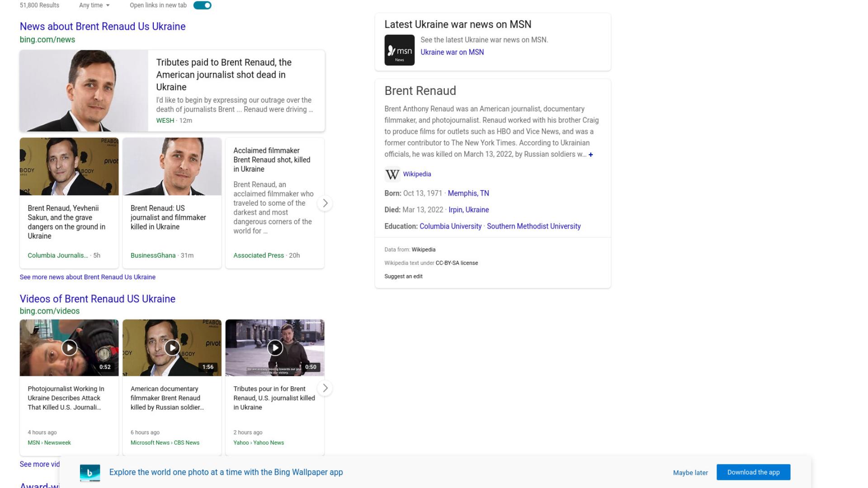Click Irpin, Ukraine death place link
868x488 pixels.
click(x=468, y=210)
